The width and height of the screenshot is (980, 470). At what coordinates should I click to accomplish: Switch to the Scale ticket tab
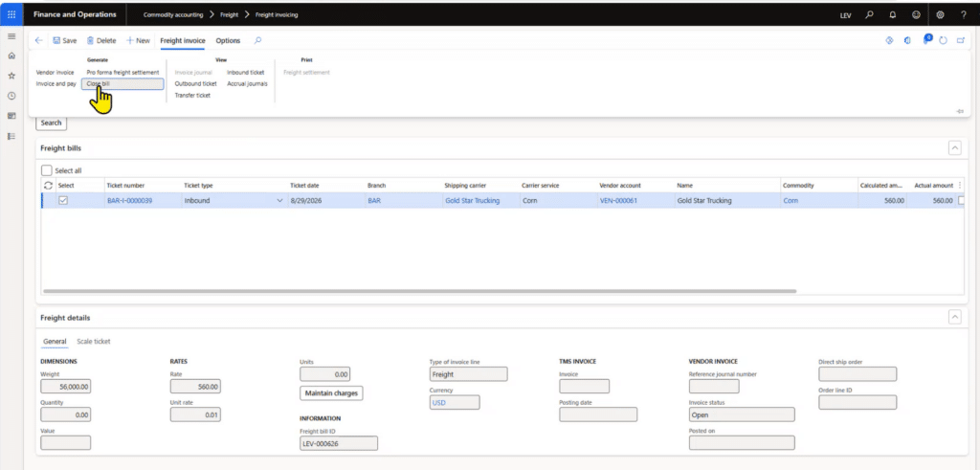click(x=94, y=341)
